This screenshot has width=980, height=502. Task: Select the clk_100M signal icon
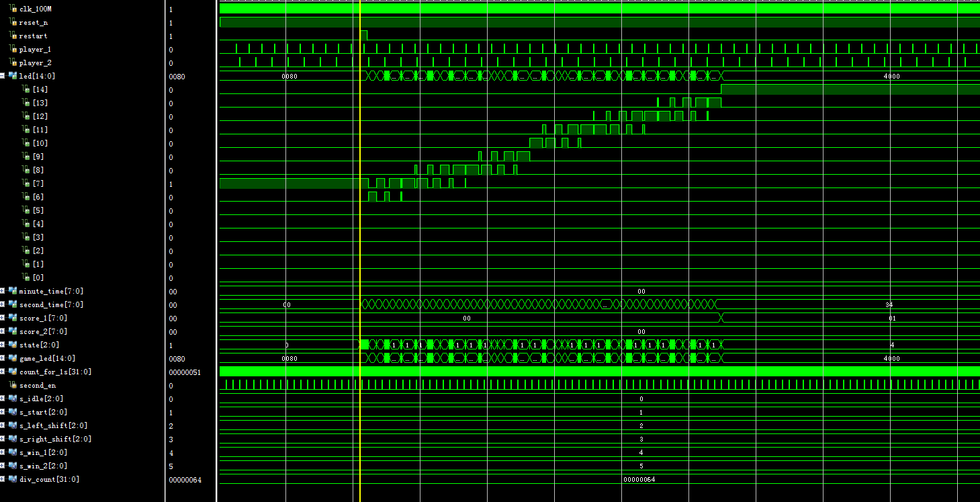point(13,9)
